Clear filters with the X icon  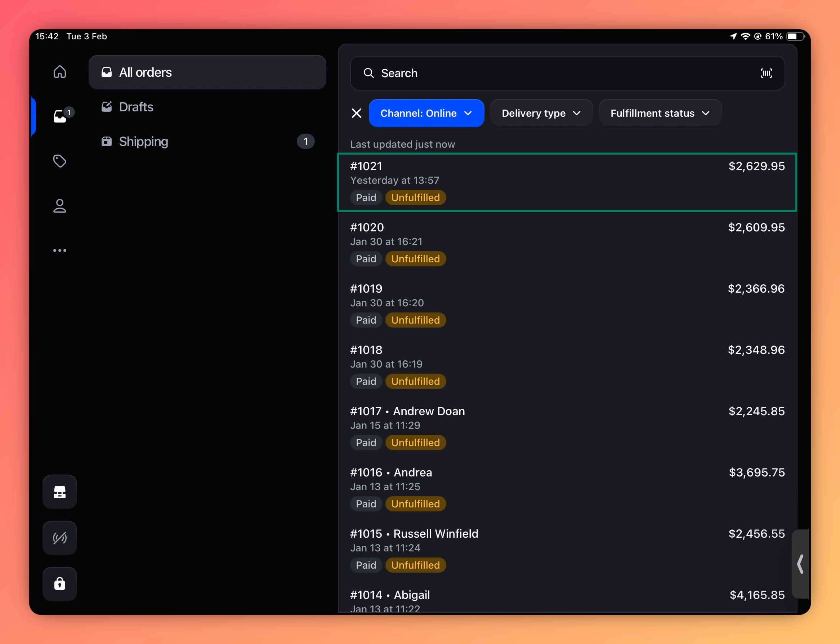point(356,113)
